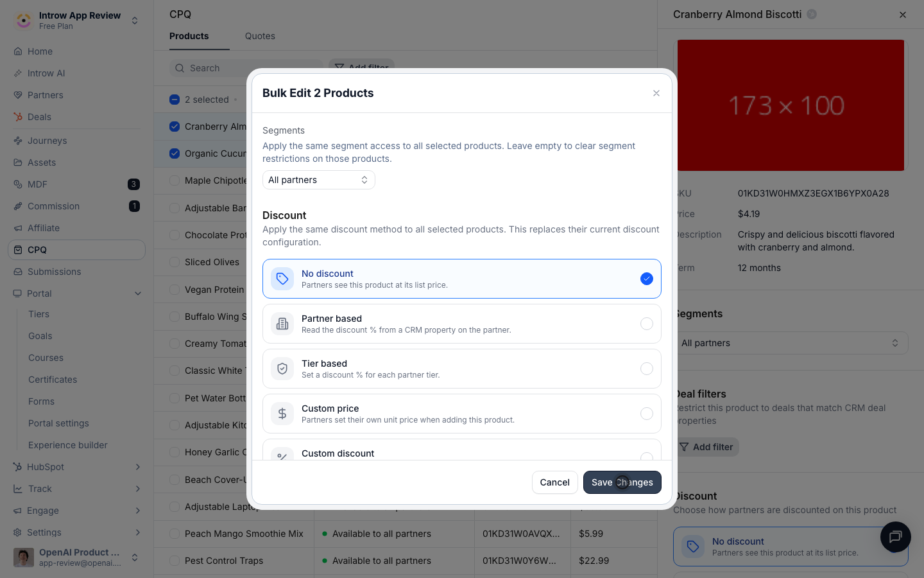Uncheck the Cranberry Almond product checkbox
Image resolution: width=924 pixels, height=578 pixels.
(x=175, y=127)
